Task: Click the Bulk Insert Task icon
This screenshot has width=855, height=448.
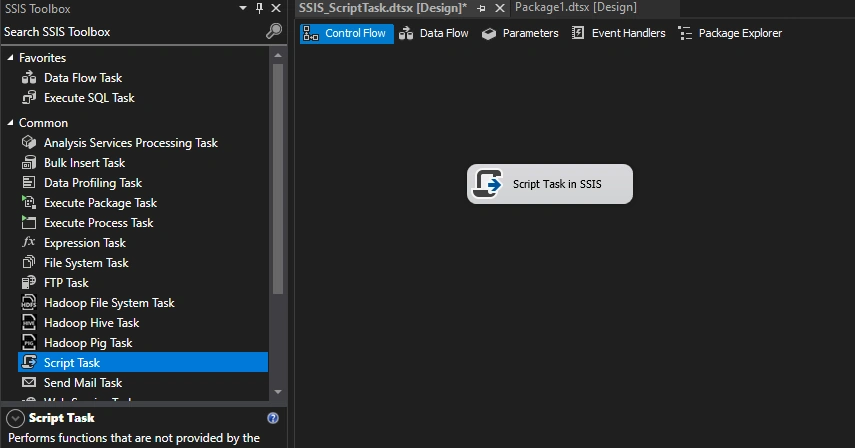Action: 29,163
